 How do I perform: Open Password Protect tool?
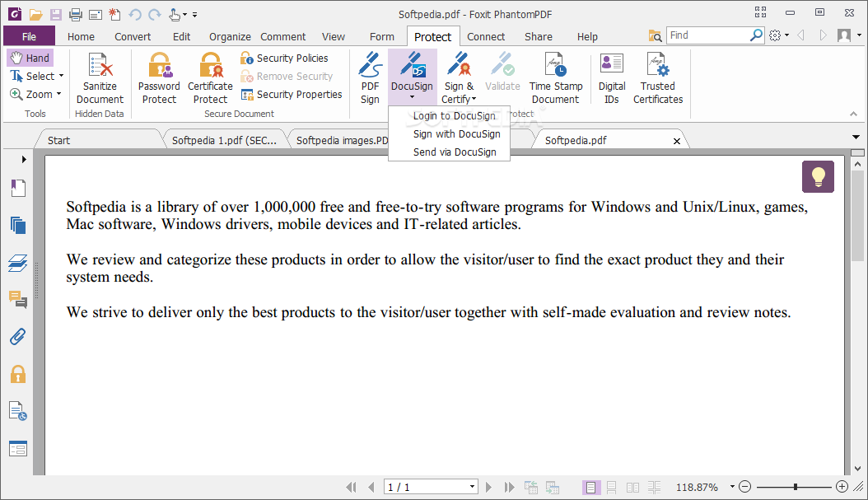pyautogui.click(x=159, y=78)
